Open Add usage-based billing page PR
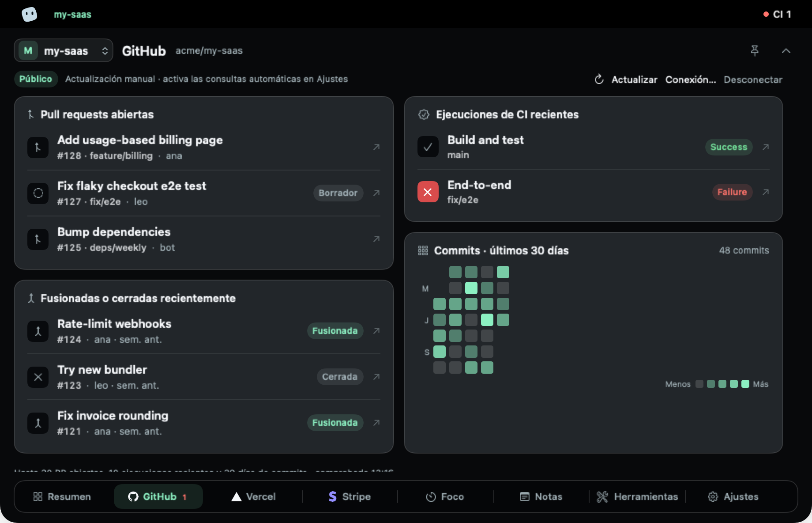812x523 pixels. tap(204, 147)
